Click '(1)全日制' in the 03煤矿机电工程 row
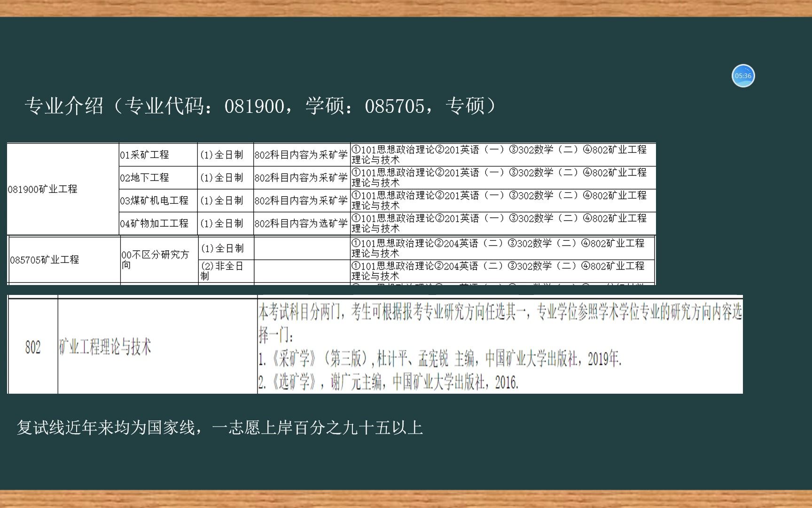The image size is (812, 508). 226,200
